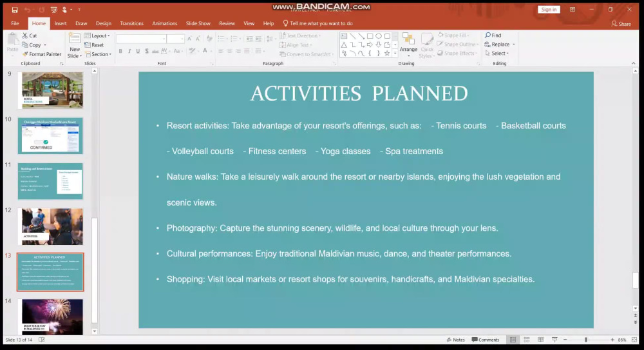Expand the Replace dropdown arrow
The image size is (644, 350).
[x=513, y=44]
